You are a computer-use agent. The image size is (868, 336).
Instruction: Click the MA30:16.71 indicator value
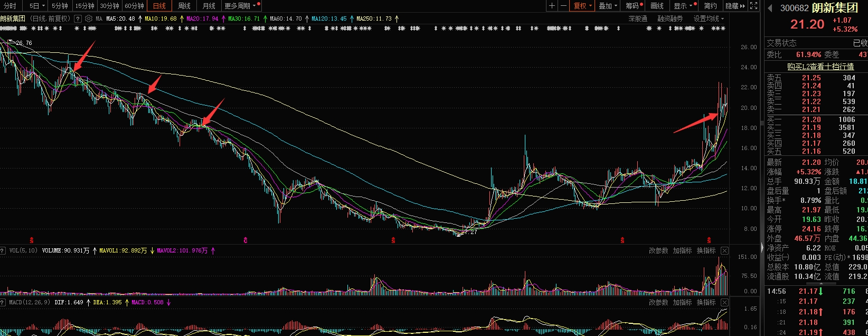tap(244, 18)
